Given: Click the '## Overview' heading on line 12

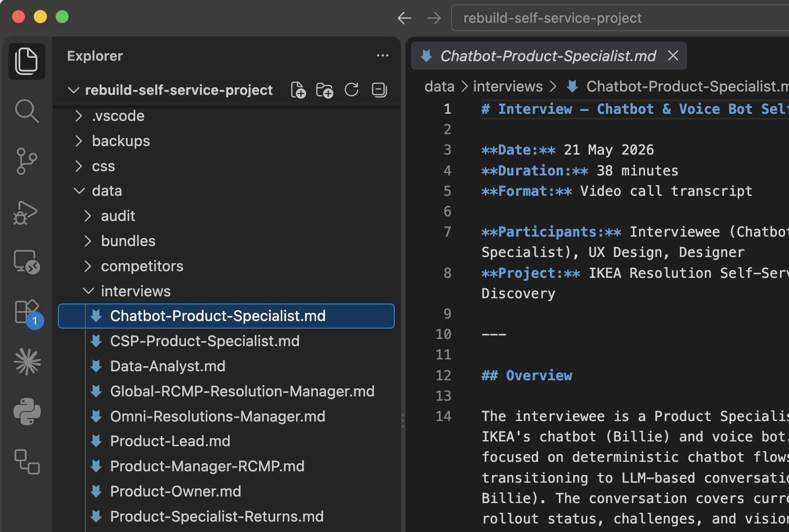Looking at the screenshot, I should (527, 376).
